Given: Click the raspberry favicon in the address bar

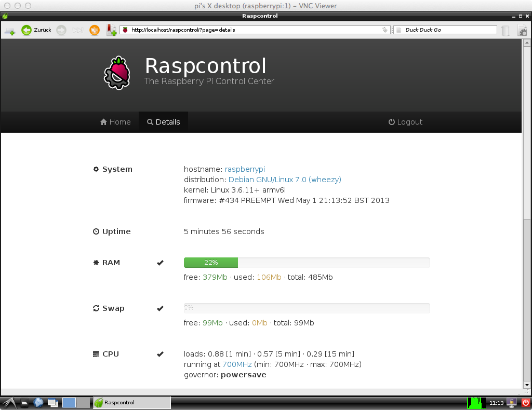Looking at the screenshot, I should 125,30.
